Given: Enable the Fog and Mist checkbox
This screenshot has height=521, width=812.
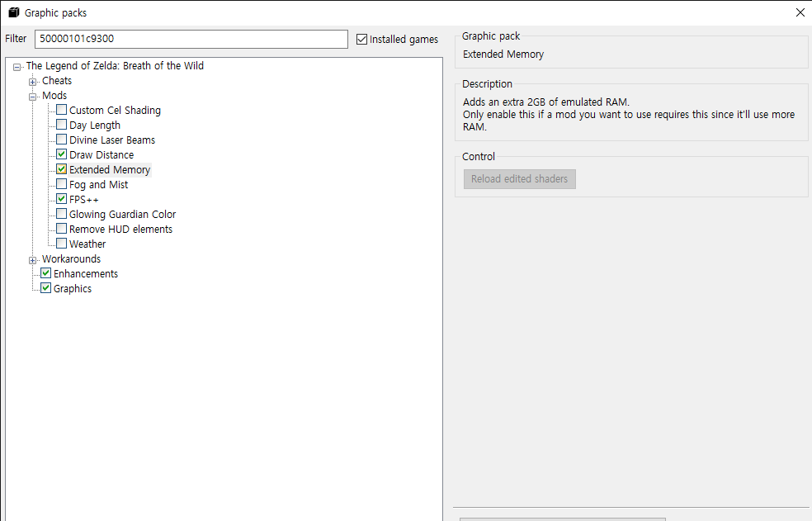Looking at the screenshot, I should tap(61, 185).
